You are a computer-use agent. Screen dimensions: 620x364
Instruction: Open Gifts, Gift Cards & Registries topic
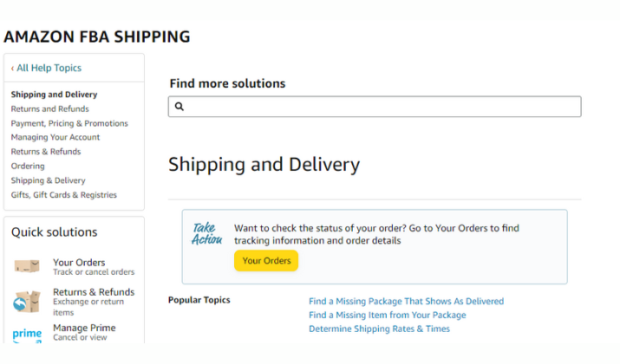point(63,195)
